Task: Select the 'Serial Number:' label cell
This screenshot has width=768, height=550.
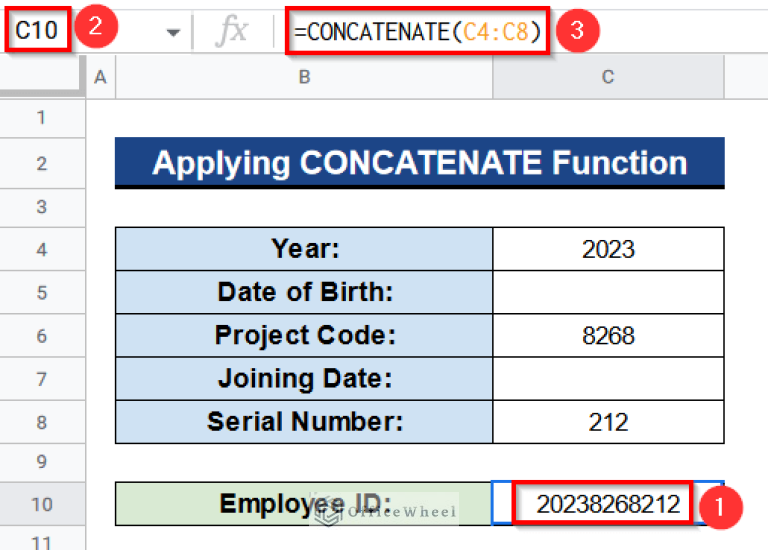Action: [304, 421]
